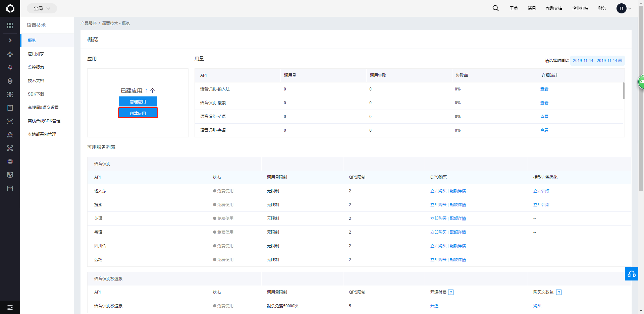Viewport: 644px width, 314px height.
Task: Open the headphones customer support widget
Action: tap(632, 274)
